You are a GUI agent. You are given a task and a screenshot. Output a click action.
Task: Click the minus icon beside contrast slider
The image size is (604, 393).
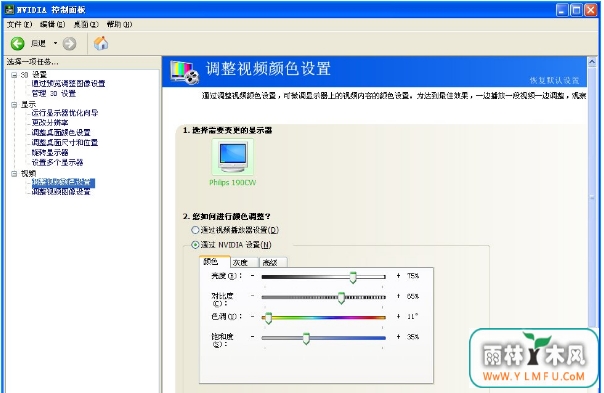click(x=252, y=296)
